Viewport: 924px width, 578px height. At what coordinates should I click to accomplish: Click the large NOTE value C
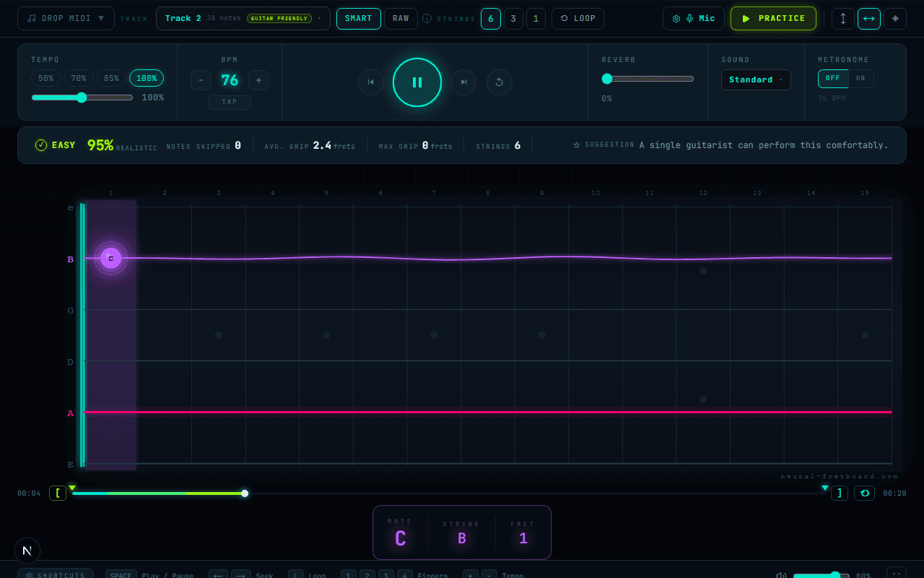point(400,538)
